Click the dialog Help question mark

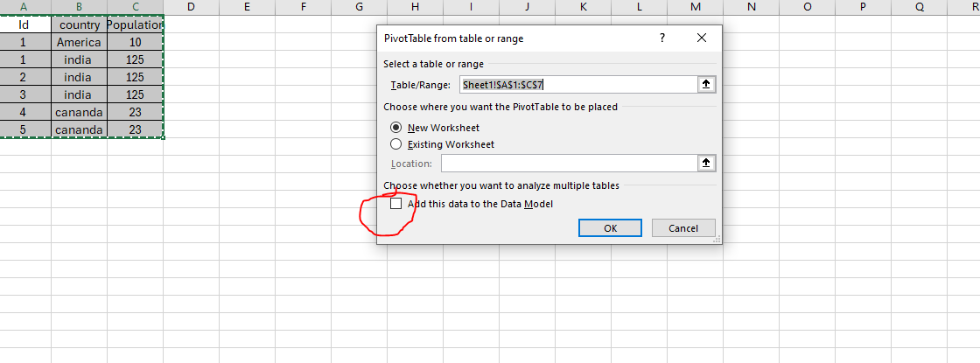coord(661,38)
